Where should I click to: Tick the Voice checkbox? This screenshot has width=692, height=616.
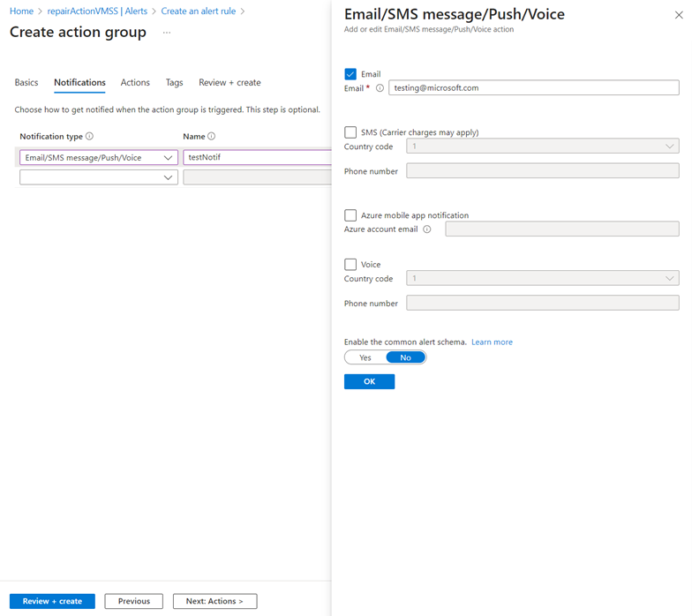350,264
